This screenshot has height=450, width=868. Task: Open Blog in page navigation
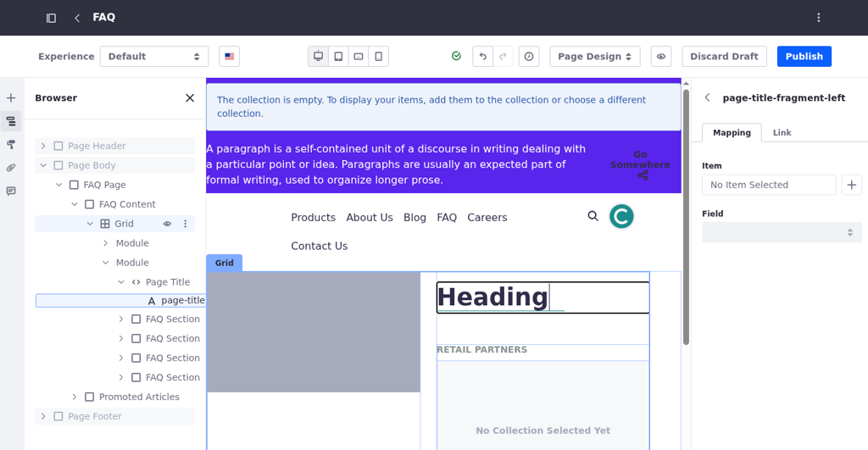[x=415, y=218]
